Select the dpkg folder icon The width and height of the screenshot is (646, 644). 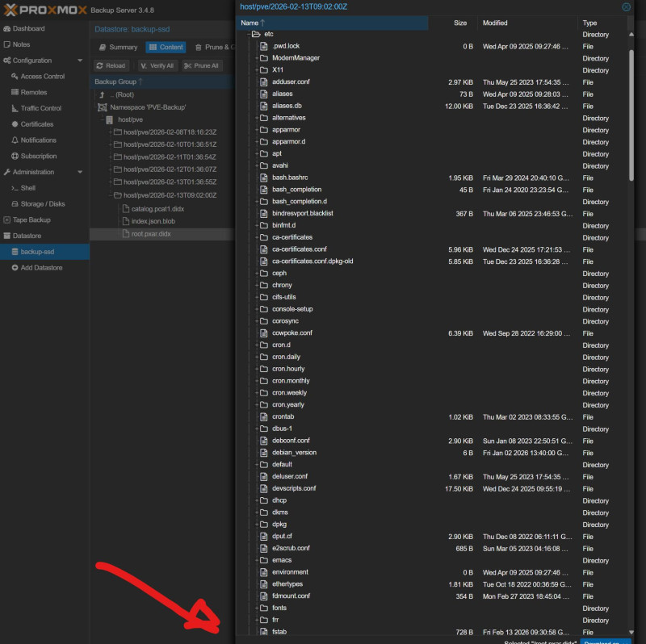coord(264,524)
